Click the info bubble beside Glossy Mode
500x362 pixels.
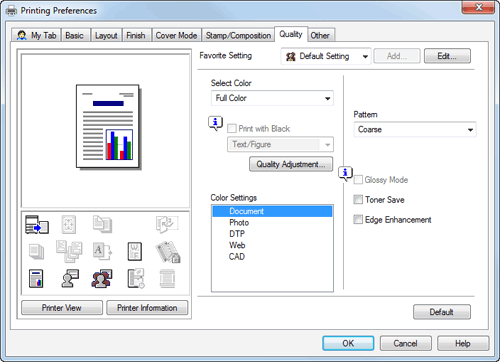pos(345,173)
